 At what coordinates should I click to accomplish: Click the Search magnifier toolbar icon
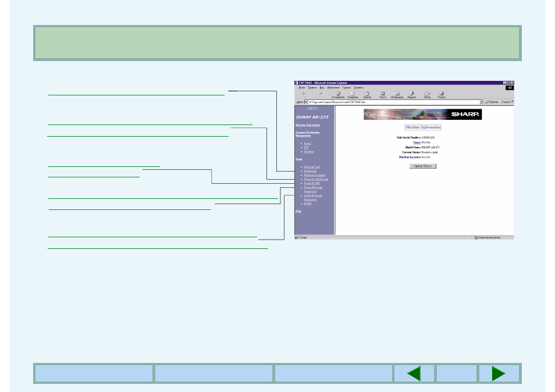point(383,95)
